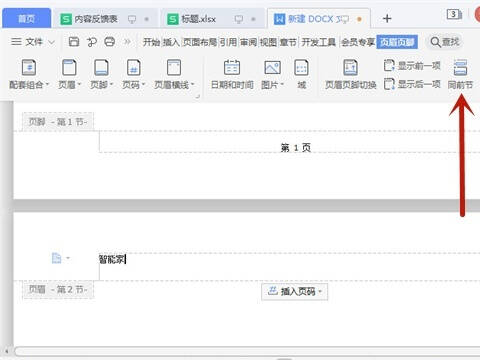
Task: Click the save icon in quick toolbar
Action: (x=74, y=42)
